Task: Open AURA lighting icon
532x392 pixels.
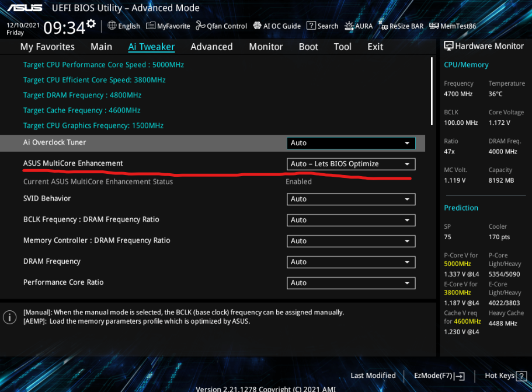Action: pyautogui.click(x=349, y=26)
